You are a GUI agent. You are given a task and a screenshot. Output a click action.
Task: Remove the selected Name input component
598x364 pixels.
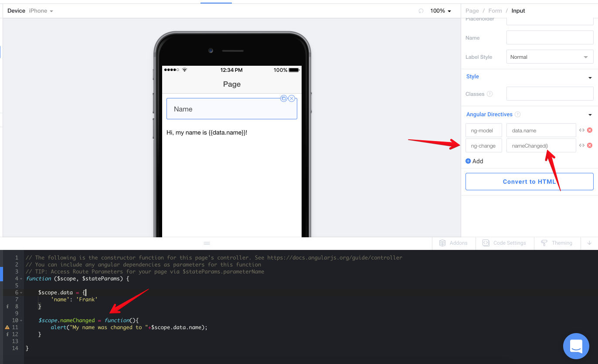pos(292,98)
